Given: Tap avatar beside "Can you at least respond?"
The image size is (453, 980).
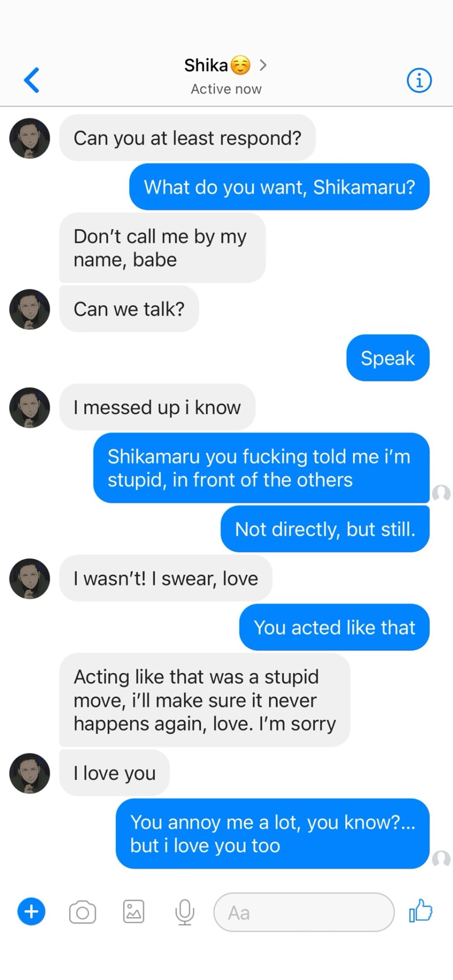Looking at the screenshot, I should click(30, 138).
